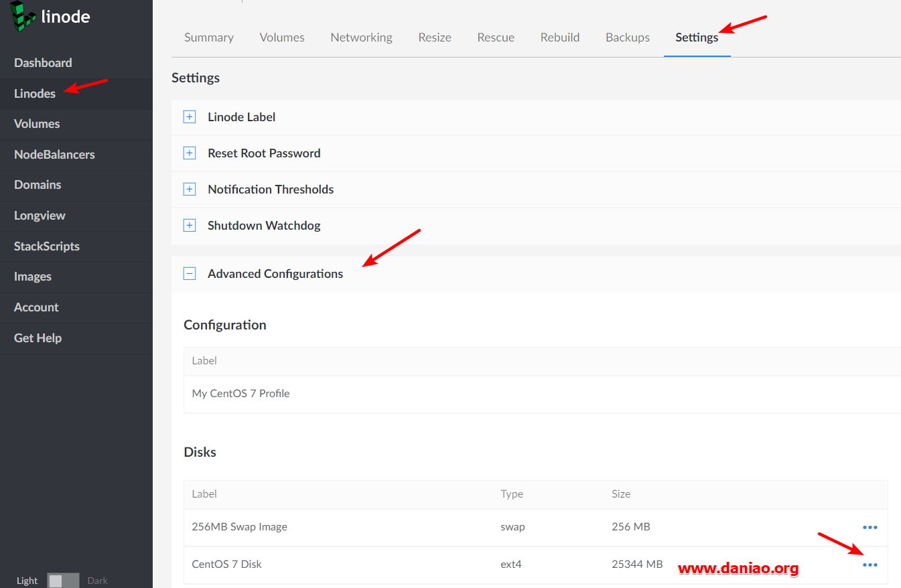Click the Configuration table Label header

pos(204,360)
